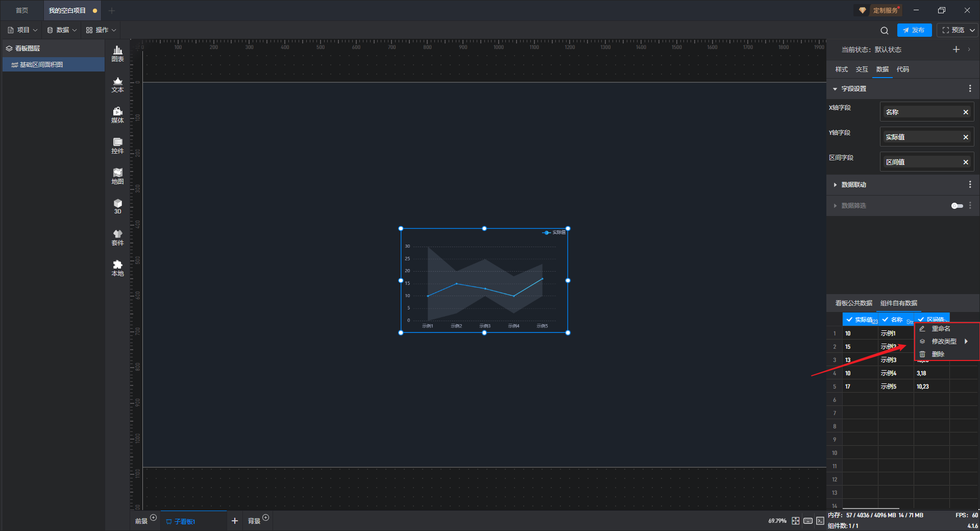
Task: Open the 项目 dropdown menu
Action: pyautogui.click(x=23, y=30)
